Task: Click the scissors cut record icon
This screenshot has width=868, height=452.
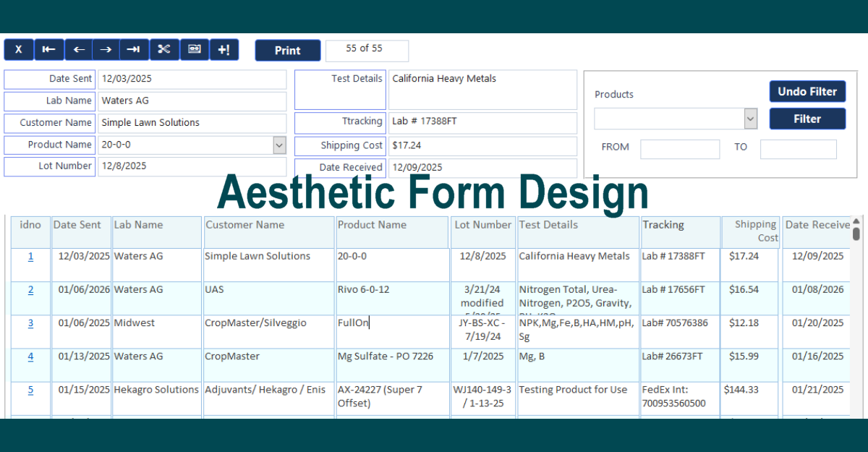Action: pyautogui.click(x=164, y=50)
